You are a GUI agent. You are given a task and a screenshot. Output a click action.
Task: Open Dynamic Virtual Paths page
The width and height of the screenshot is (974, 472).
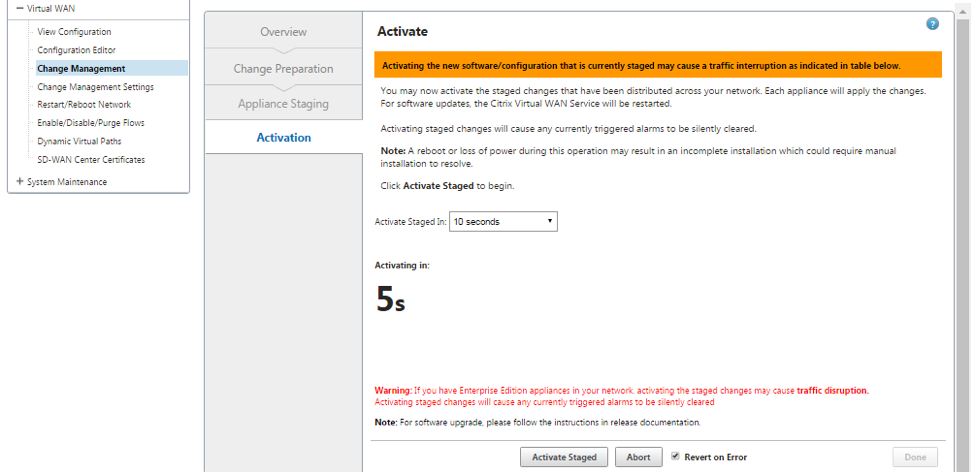[79, 141]
